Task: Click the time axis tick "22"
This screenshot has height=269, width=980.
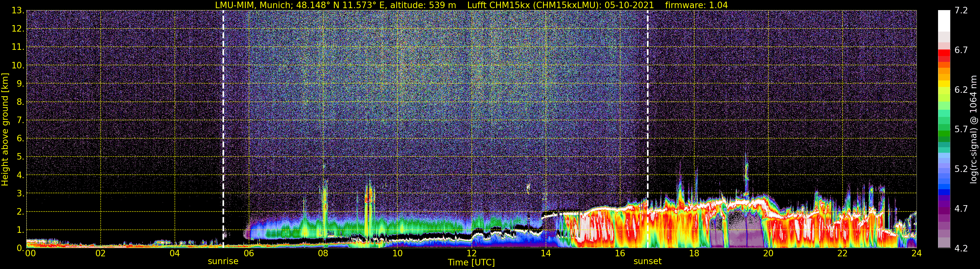Action: click(842, 253)
